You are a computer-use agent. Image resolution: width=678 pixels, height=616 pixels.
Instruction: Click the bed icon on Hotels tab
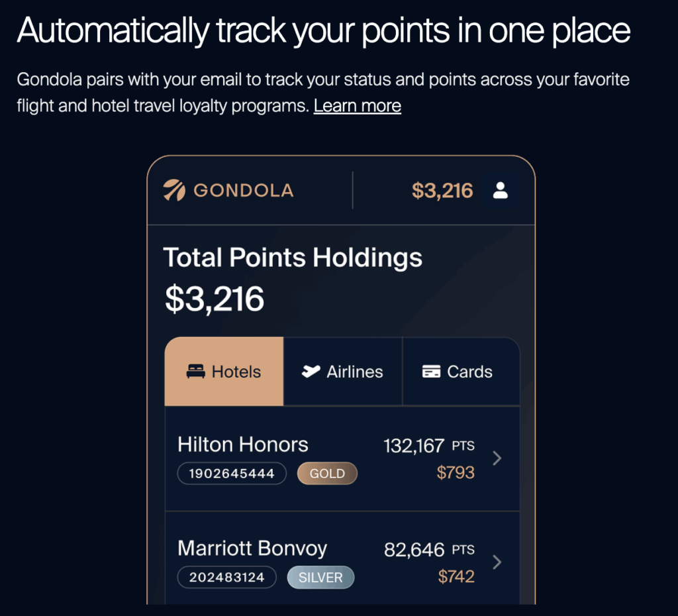coord(195,372)
